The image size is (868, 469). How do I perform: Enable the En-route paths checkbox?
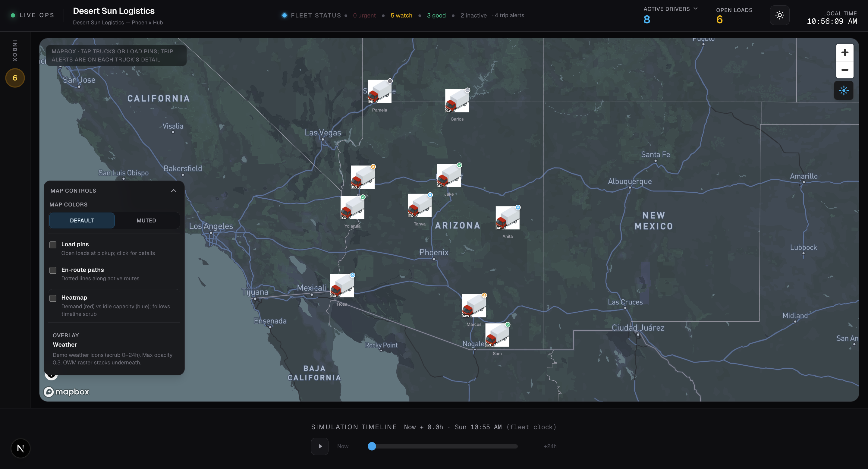point(53,270)
